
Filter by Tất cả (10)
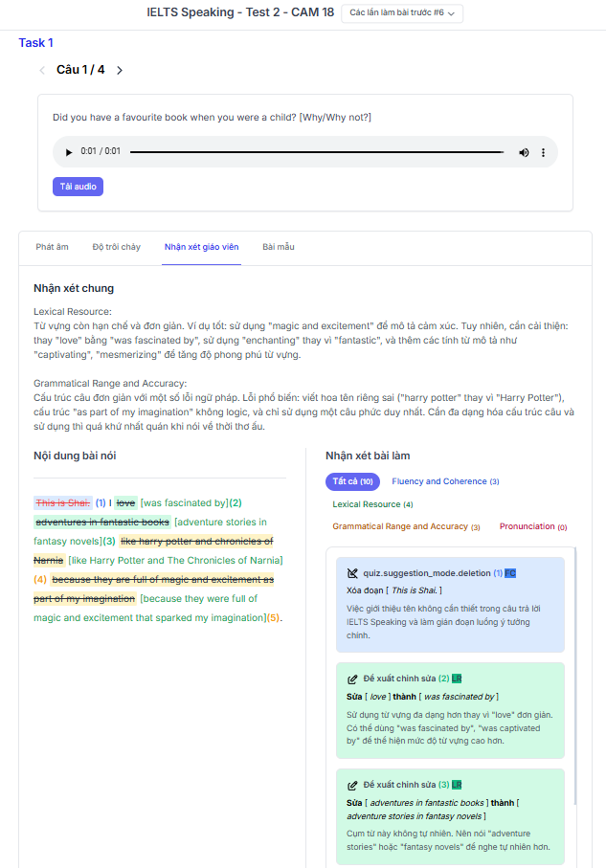(352, 481)
